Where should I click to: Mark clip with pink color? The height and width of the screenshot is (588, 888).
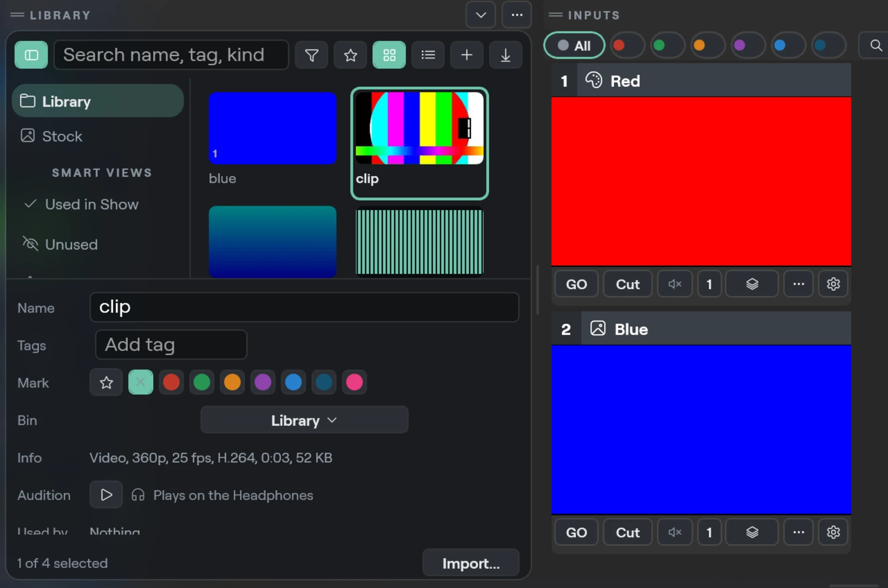(354, 382)
